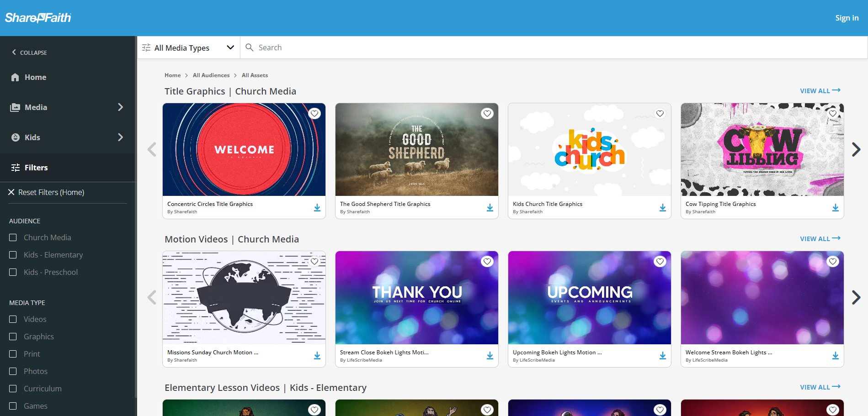Screen dimensions: 868x416
Task: Expand the Media submenu chevron
Action: pos(120,107)
